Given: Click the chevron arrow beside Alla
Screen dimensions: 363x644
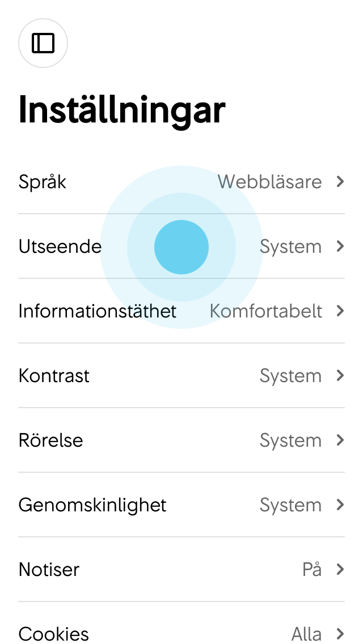Looking at the screenshot, I should [340, 634].
